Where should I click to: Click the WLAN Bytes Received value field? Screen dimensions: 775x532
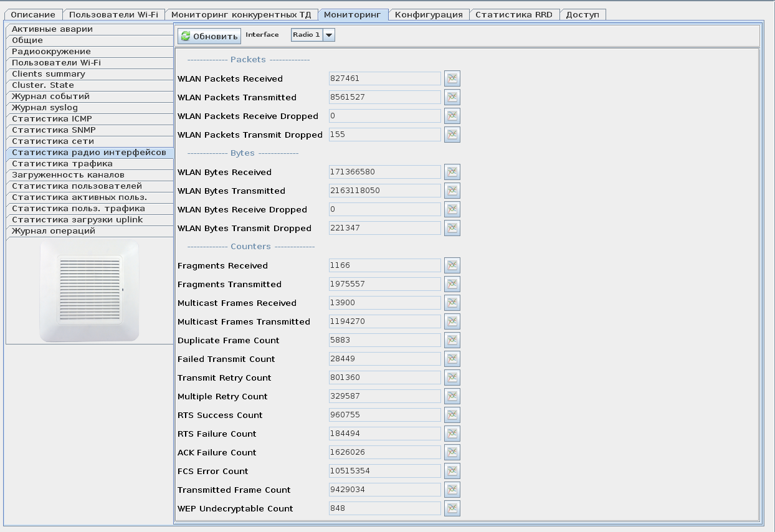point(384,172)
